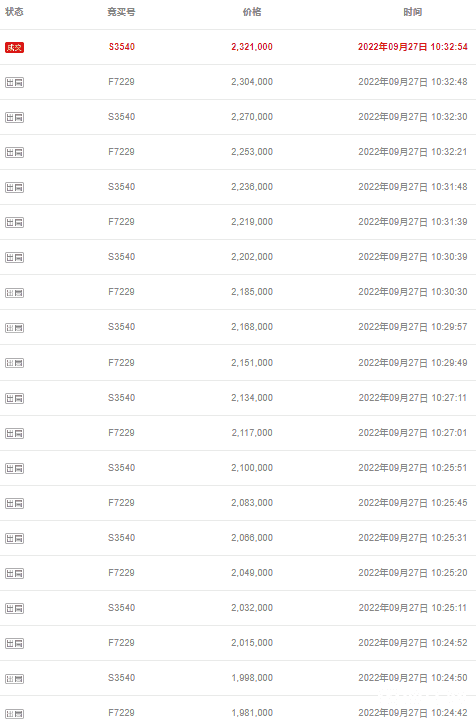Select bidder S3540 on the 2,032,000 row
Screen dimensions: 476x725
[122, 608]
